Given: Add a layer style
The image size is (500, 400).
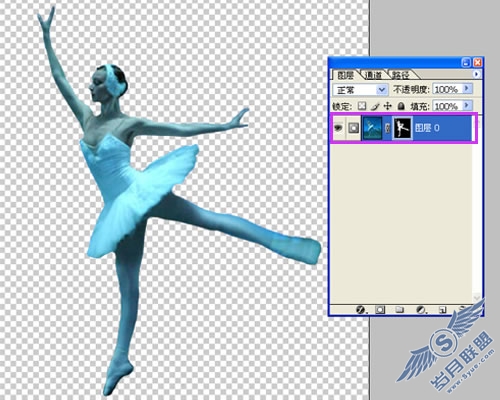Looking at the screenshot, I should click(361, 310).
